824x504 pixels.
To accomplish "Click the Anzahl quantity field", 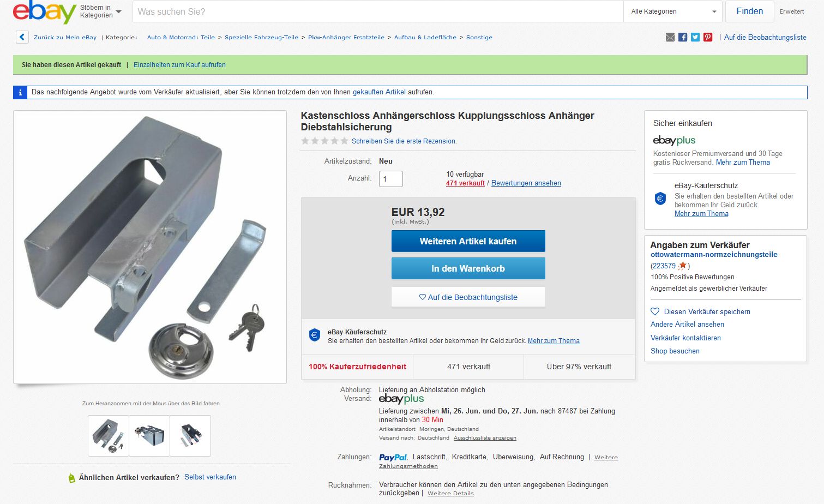I will [391, 179].
